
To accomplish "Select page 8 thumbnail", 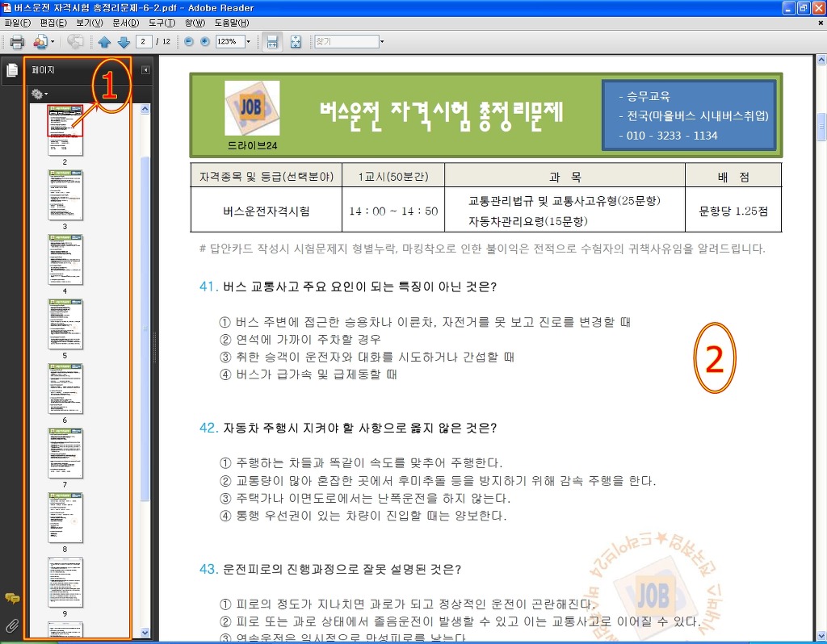I will [x=65, y=518].
